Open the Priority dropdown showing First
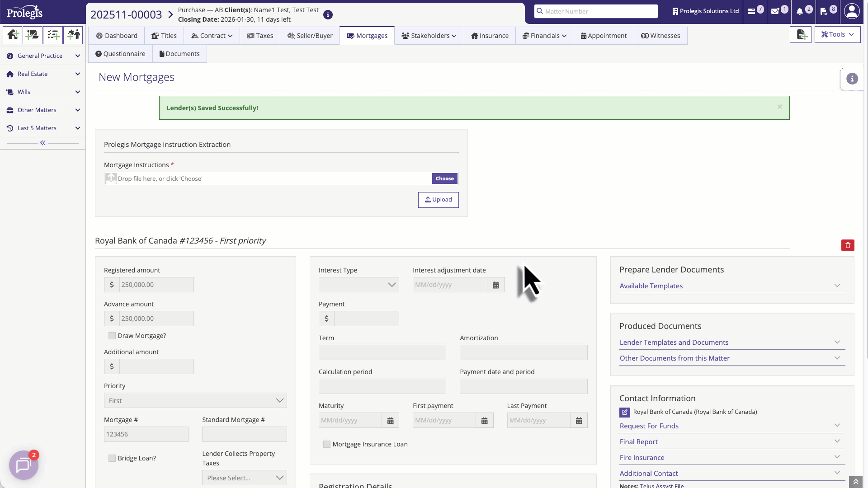868x488 pixels. pyautogui.click(x=195, y=401)
